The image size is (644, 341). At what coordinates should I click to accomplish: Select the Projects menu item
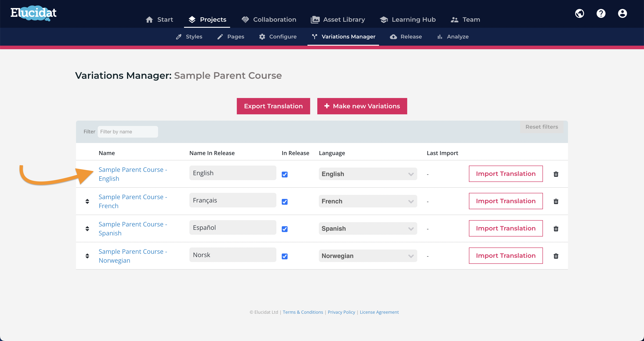(x=207, y=19)
